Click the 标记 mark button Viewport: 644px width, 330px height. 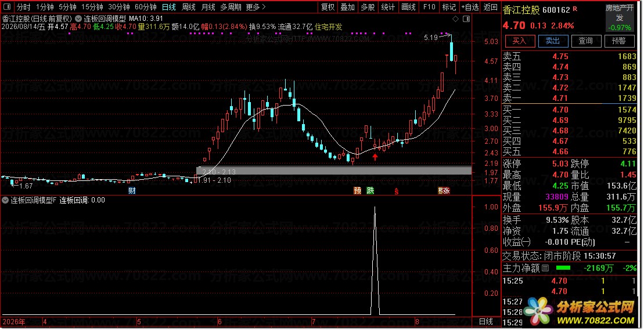(449, 7)
